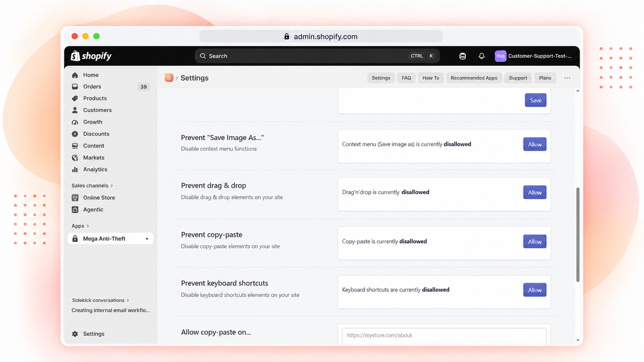Click the Online Store icon

[x=75, y=198]
